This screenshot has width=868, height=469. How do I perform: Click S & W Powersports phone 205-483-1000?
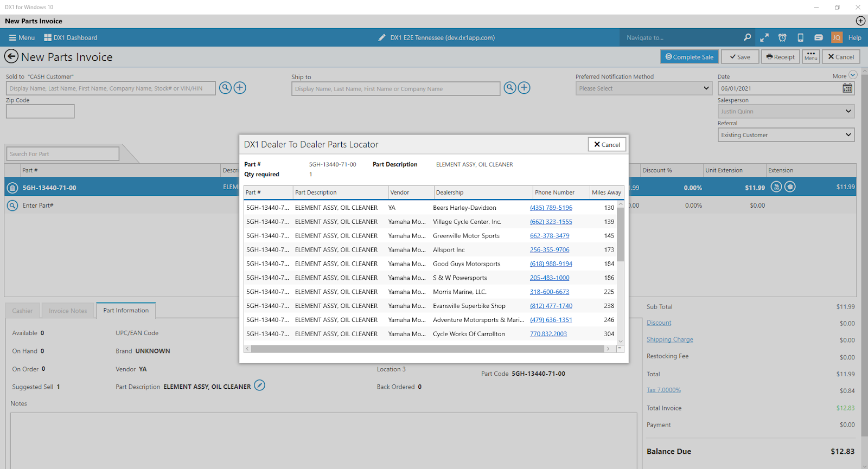550,278
